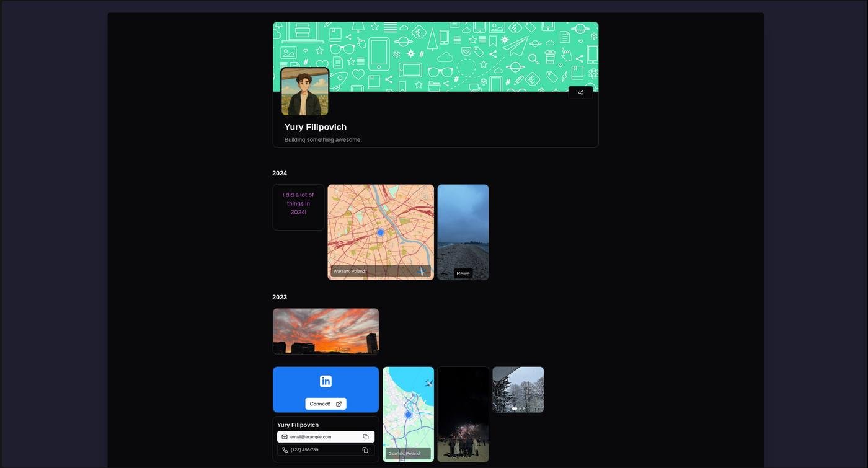Select the active carousel dot on snowy photo
868x468 pixels.
coord(514,408)
